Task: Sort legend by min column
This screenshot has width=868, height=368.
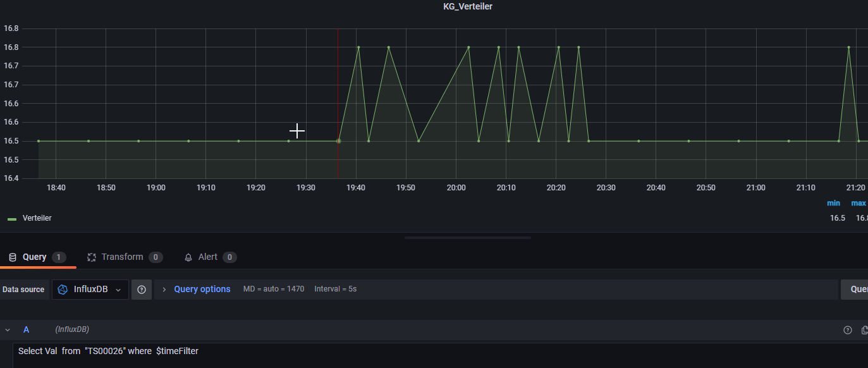Action: click(x=834, y=204)
